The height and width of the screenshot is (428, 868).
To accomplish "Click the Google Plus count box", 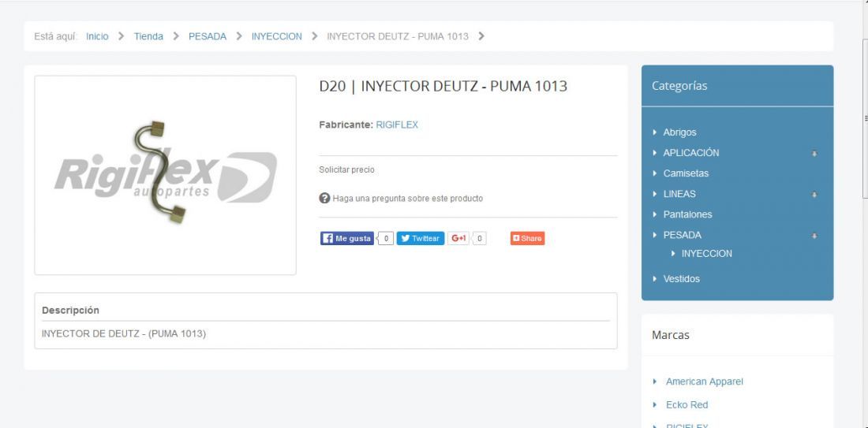I will (480, 238).
